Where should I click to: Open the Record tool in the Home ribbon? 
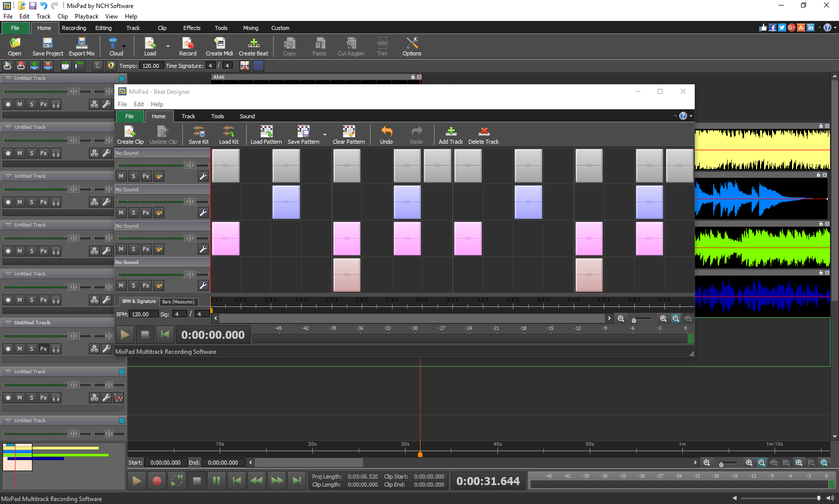pos(188,46)
